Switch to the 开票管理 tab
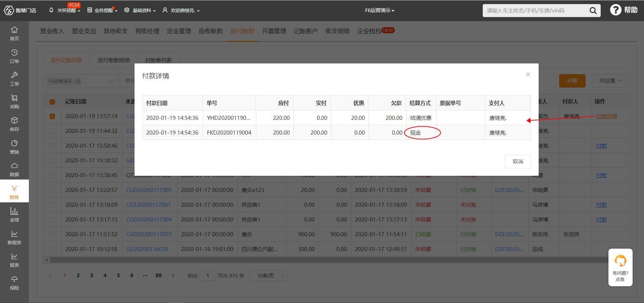The width and height of the screenshot is (644, 303). pos(274,31)
